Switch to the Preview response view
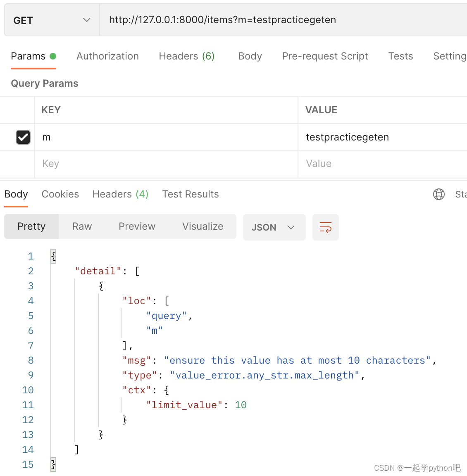Screen dimensions: 467x476 pos(137,226)
